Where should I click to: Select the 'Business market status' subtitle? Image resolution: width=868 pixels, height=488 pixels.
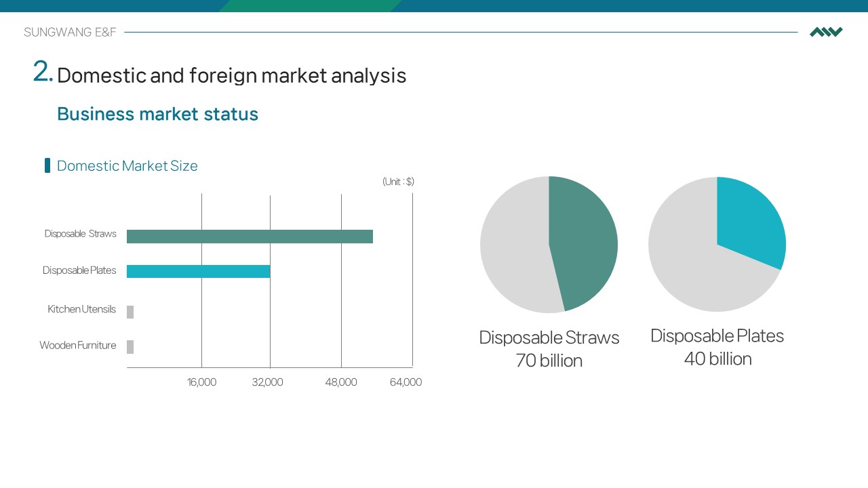click(157, 114)
